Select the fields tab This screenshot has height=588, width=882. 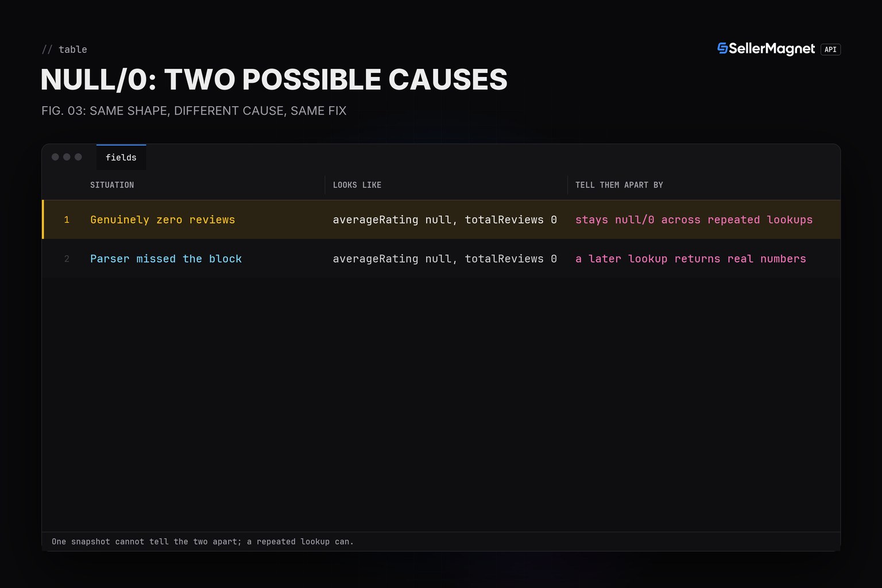coord(121,157)
